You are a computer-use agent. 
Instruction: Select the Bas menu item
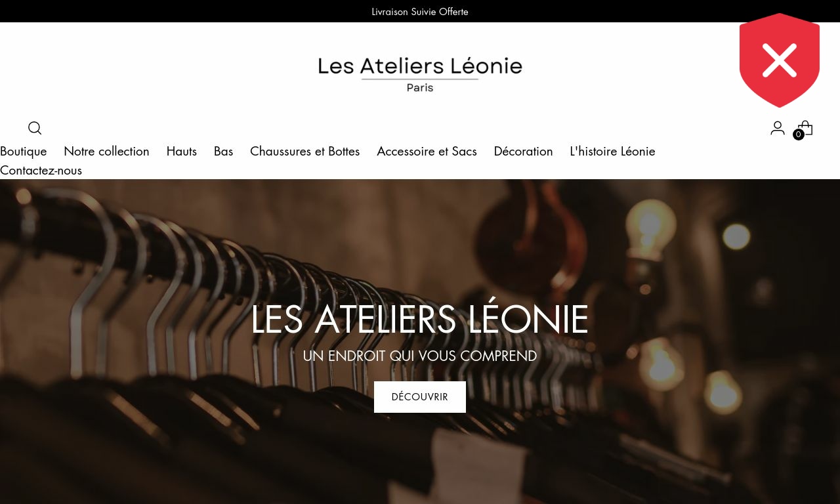pyautogui.click(x=223, y=151)
